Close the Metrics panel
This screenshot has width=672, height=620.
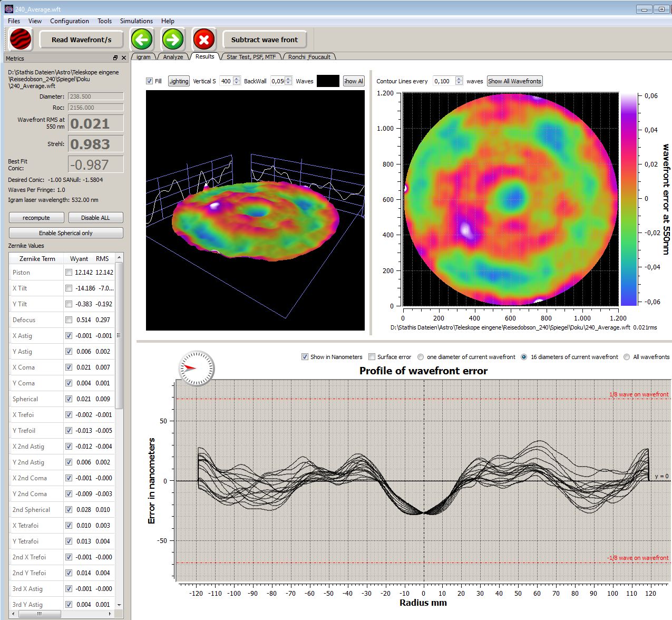pos(124,58)
